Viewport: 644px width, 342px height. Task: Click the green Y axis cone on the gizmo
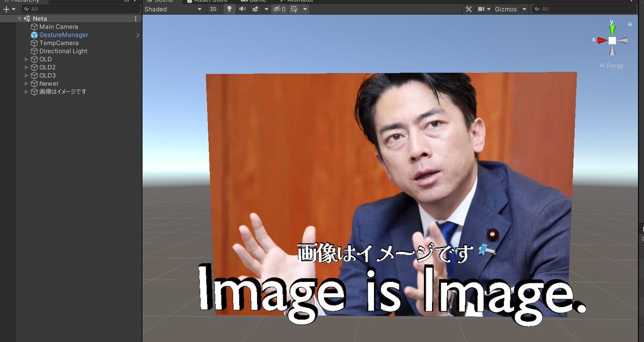coord(612,29)
